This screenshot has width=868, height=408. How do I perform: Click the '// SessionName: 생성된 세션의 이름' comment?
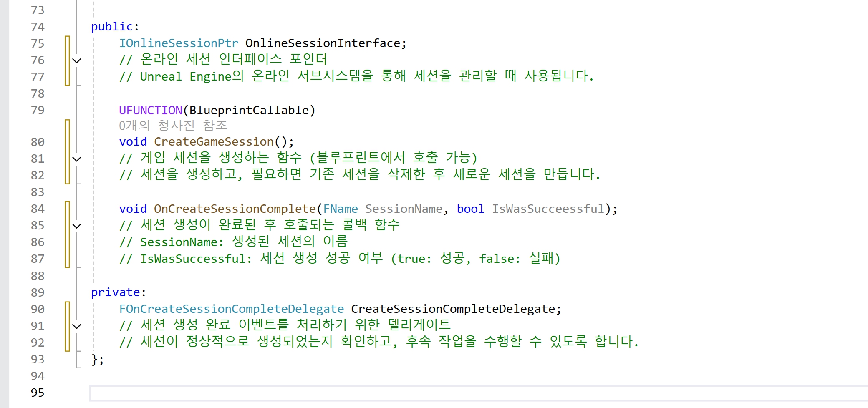(x=233, y=242)
